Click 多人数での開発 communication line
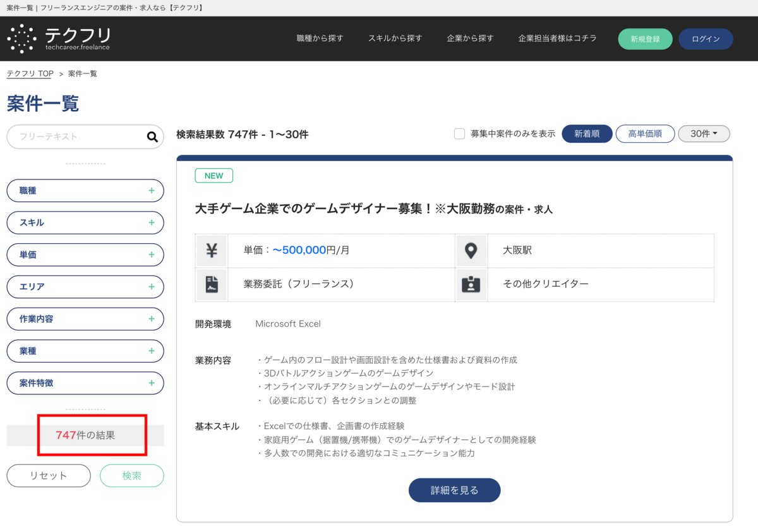Viewport: 758px width, 532px height. [366, 454]
